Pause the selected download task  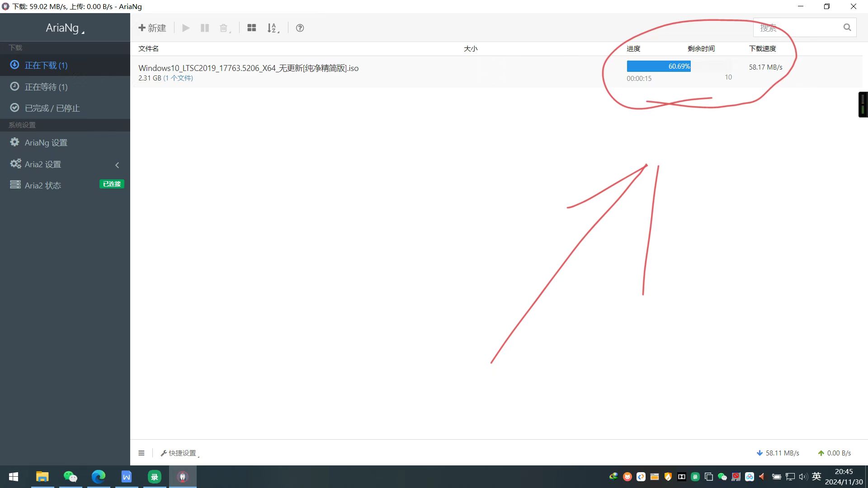[205, 28]
